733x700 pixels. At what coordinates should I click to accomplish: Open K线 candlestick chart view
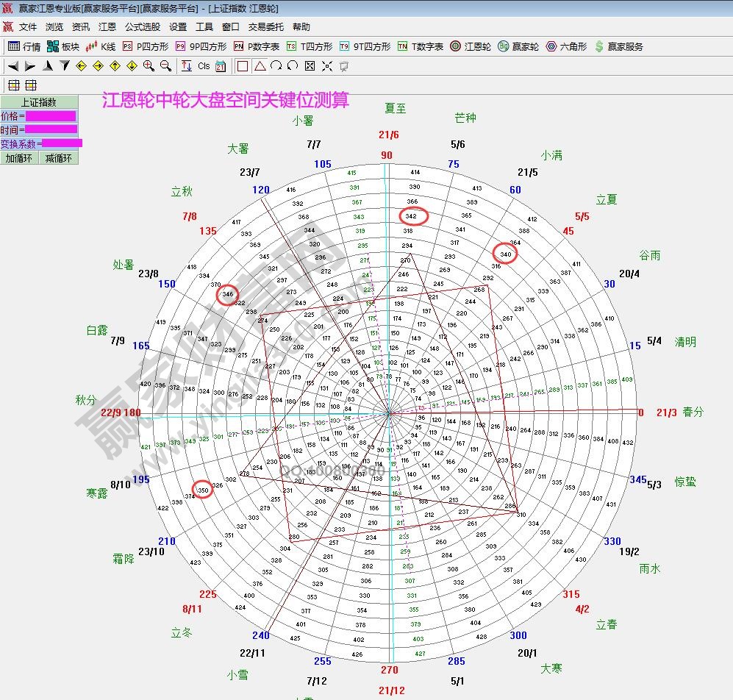[x=101, y=46]
